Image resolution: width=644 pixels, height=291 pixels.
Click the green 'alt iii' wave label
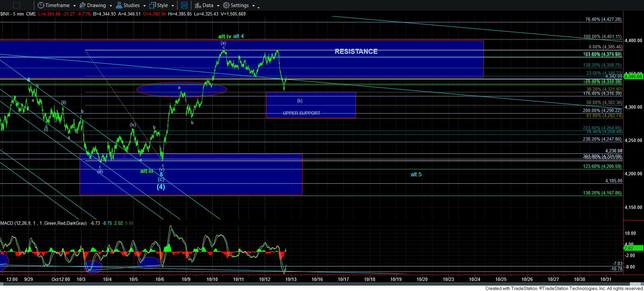147,171
